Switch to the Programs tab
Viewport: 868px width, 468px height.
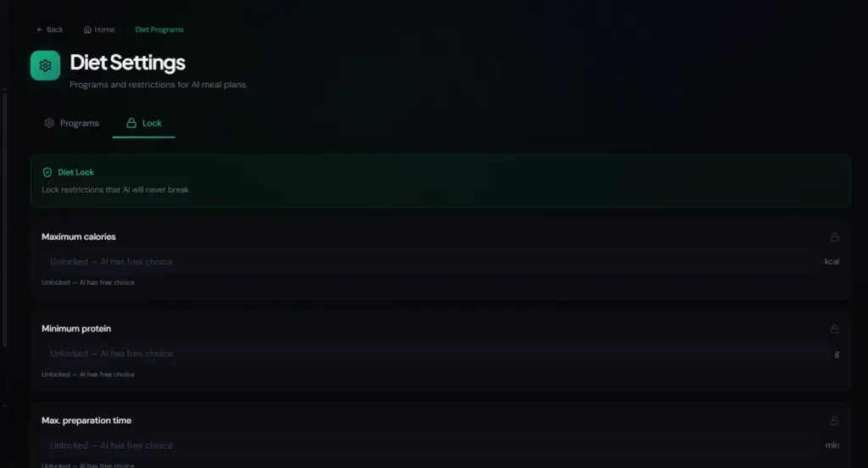point(72,123)
